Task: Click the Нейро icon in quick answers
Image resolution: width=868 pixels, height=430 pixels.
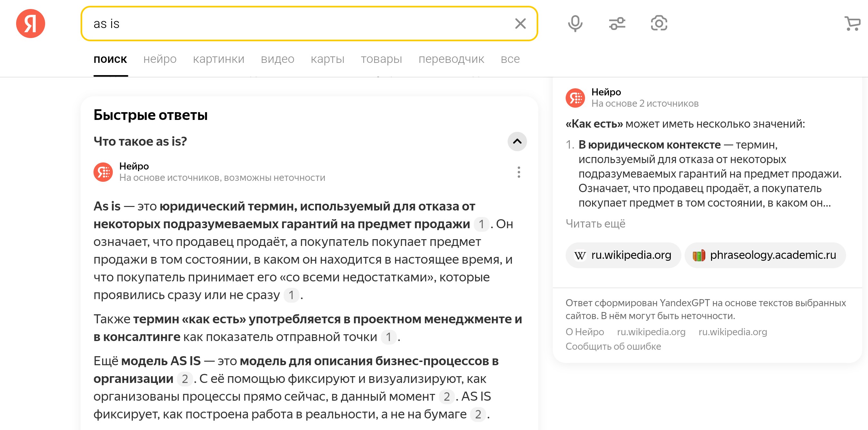Action: [x=103, y=172]
